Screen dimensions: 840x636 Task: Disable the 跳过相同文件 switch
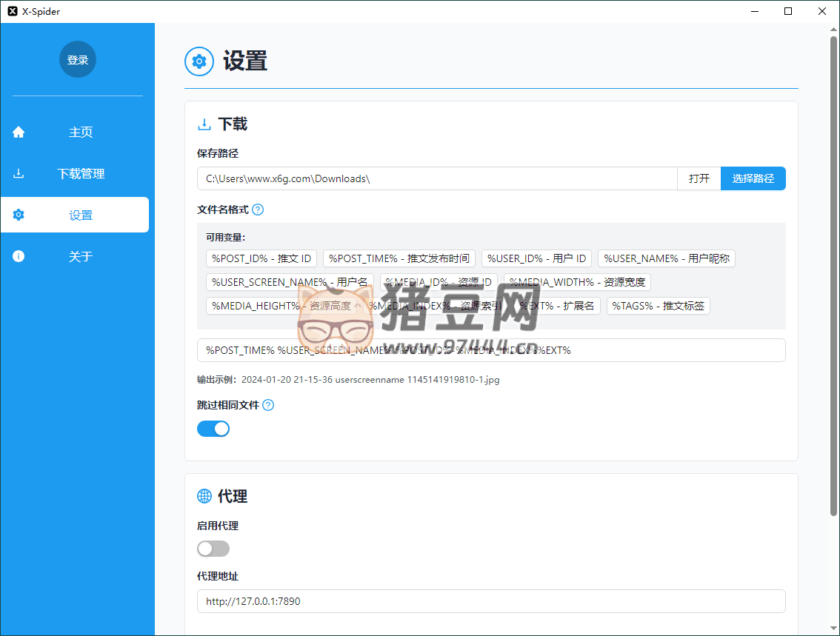point(213,429)
